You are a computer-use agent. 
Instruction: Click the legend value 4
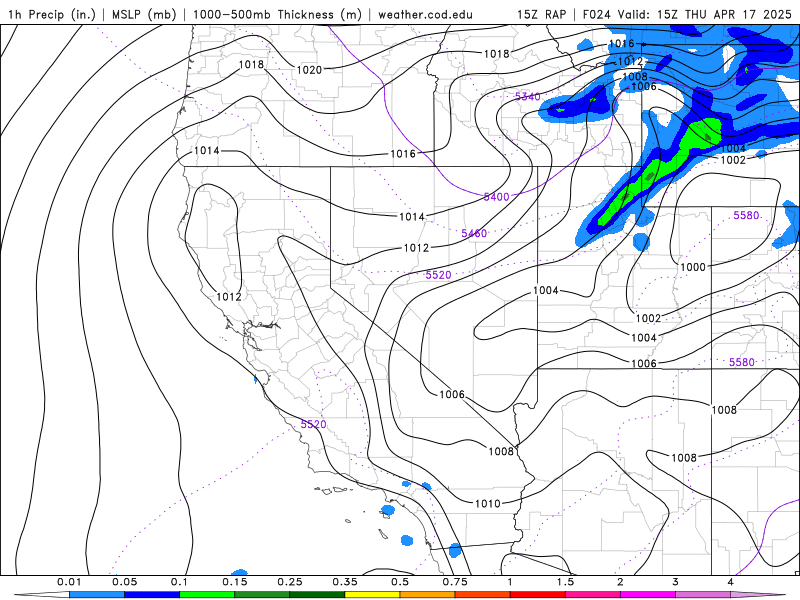pos(730,582)
